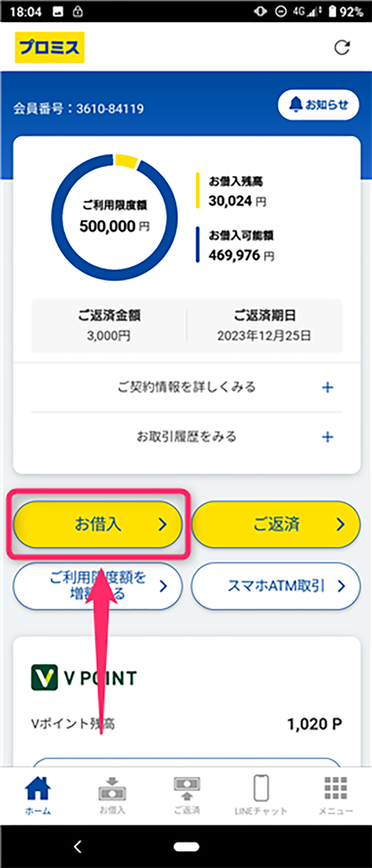Tap the yellow お借入 button

pyautogui.click(x=98, y=524)
